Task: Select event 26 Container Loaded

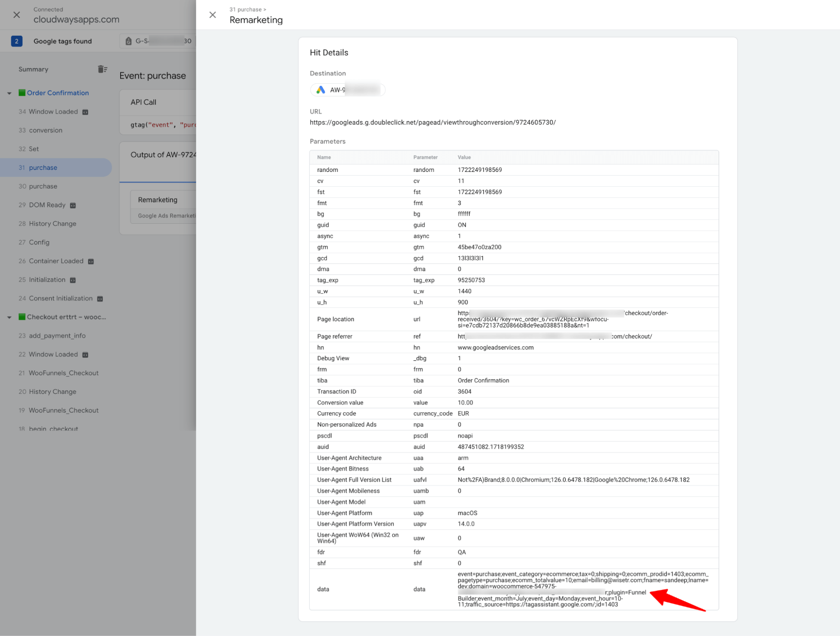Action: 51,261
